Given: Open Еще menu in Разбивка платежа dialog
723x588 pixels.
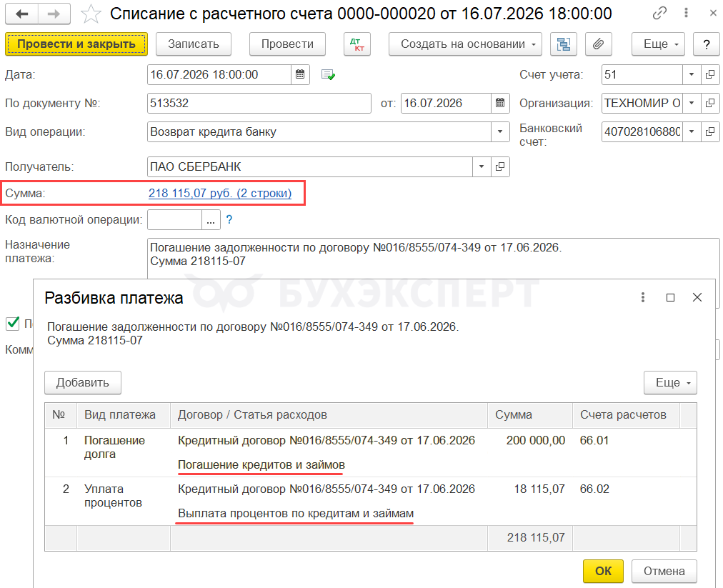Looking at the screenshot, I should click(670, 383).
